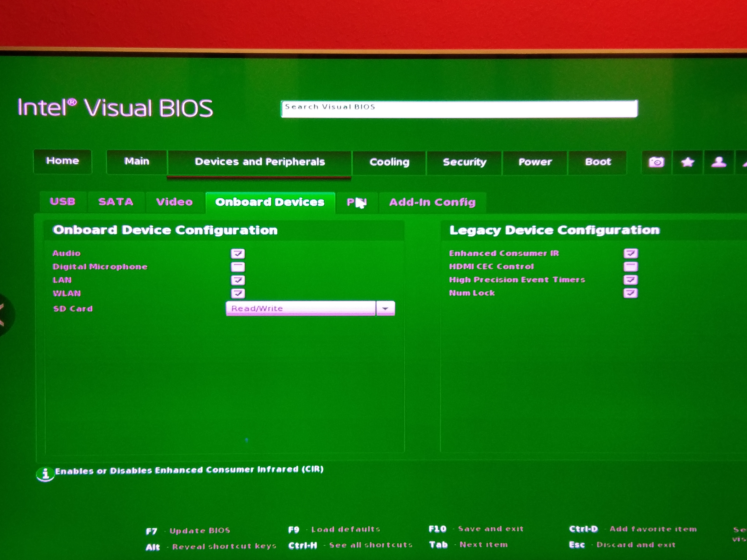The width and height of the screenshot is (747, 560).
Task: Click F10 Save and exit shortcut
Action: [476, 529]
